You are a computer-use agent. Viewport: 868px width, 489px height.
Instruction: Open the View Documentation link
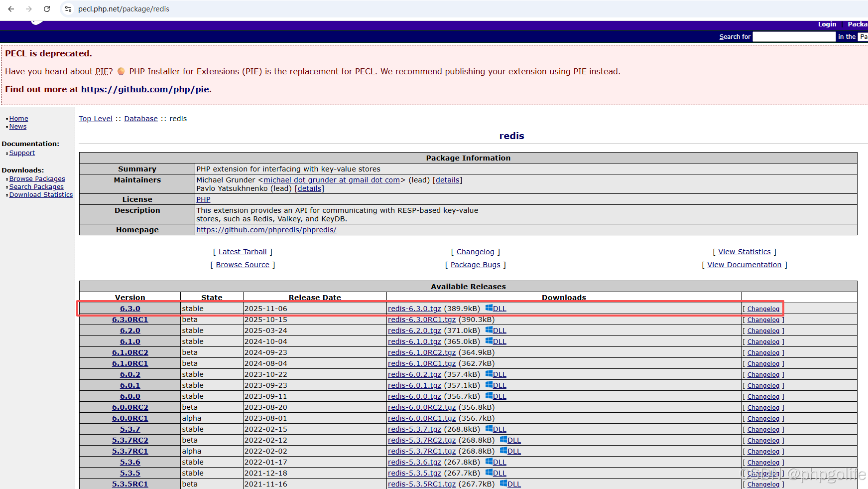pyautogui.click(x=744, y=265)
